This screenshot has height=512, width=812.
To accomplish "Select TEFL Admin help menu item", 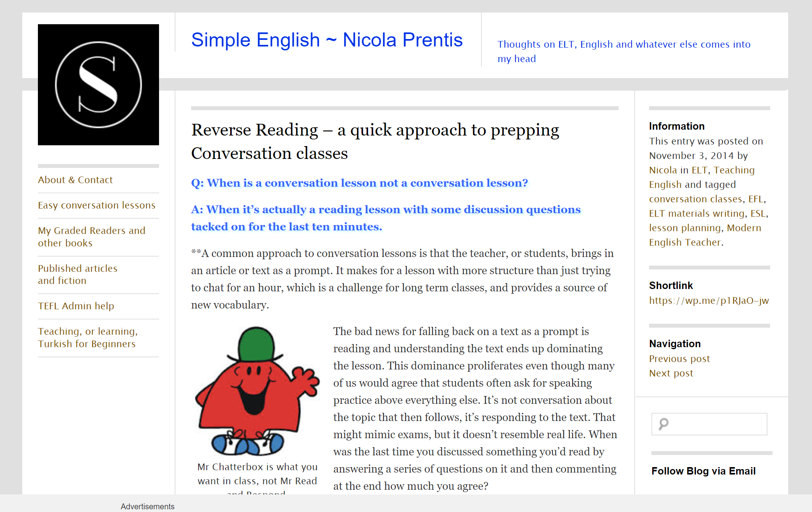I will click(x=76, y=306).
